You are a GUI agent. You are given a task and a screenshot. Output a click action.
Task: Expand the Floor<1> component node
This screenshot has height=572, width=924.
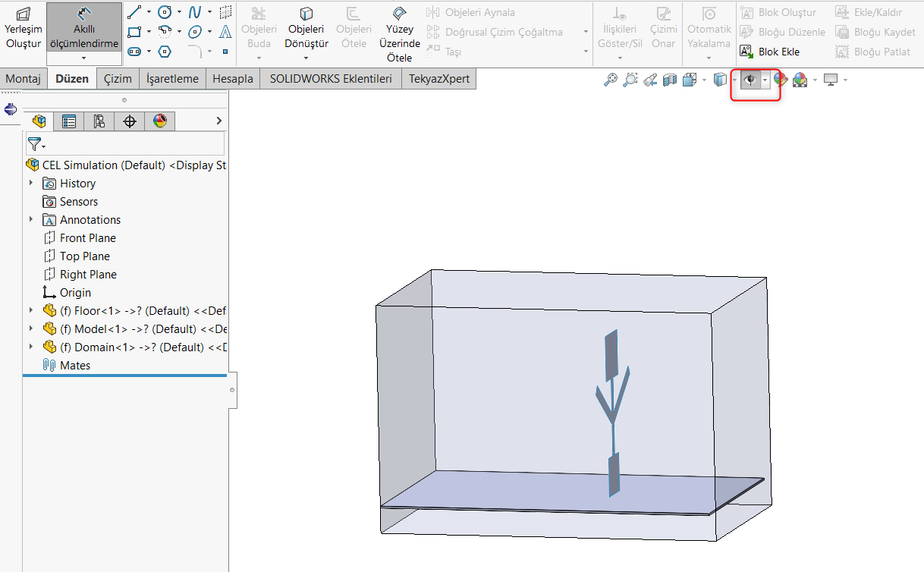[x=31, y=310]
